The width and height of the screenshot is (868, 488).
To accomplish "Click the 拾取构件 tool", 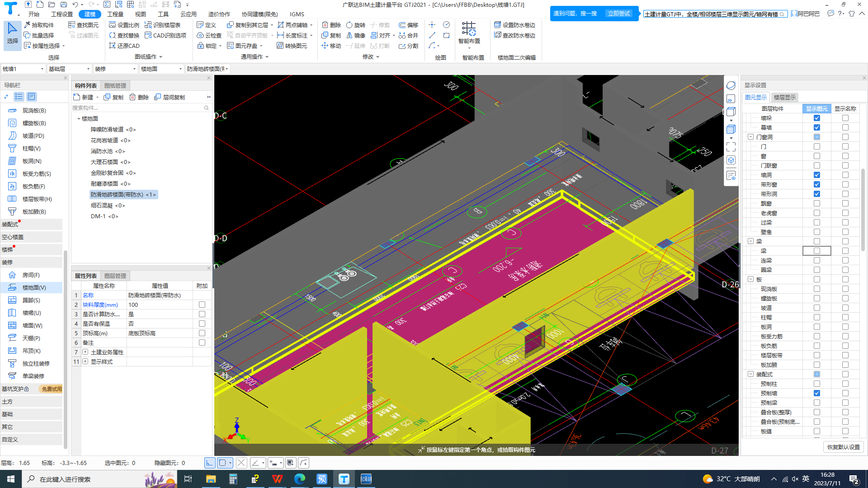I will [x=39, y=25].
